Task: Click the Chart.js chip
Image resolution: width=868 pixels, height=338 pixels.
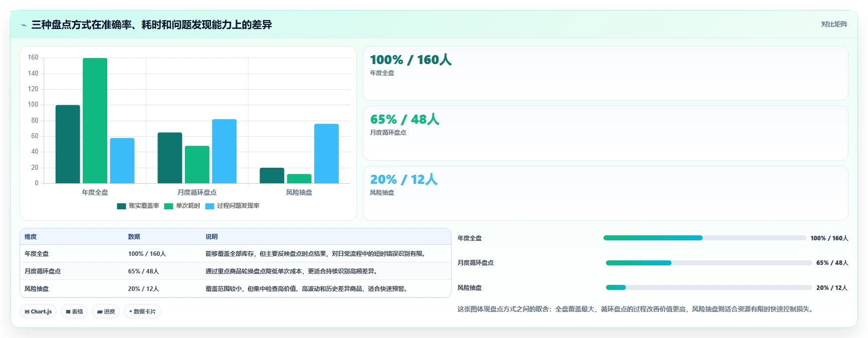Action: tap(38, 311)
